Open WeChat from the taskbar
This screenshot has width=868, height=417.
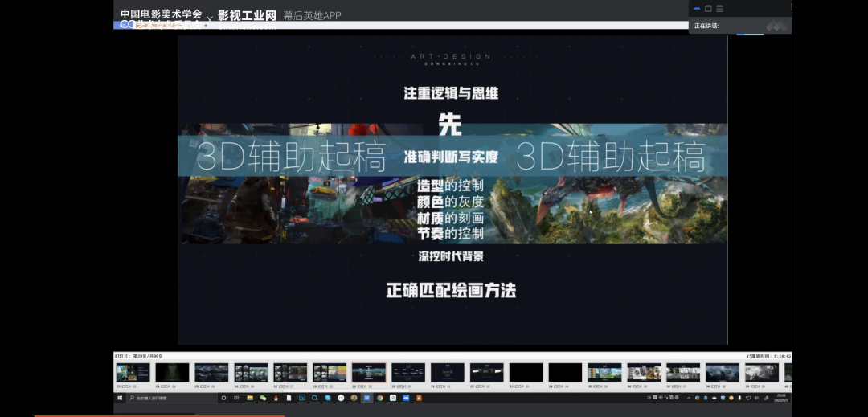(262, 398)
